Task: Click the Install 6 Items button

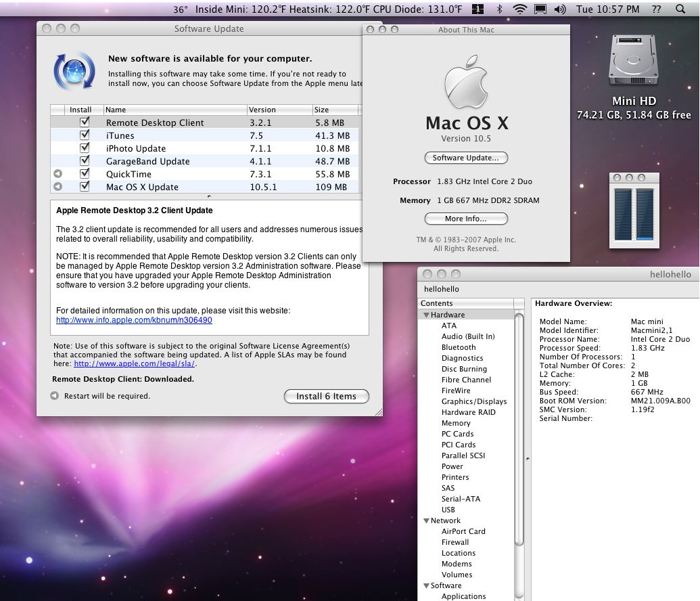Action: 327,397
